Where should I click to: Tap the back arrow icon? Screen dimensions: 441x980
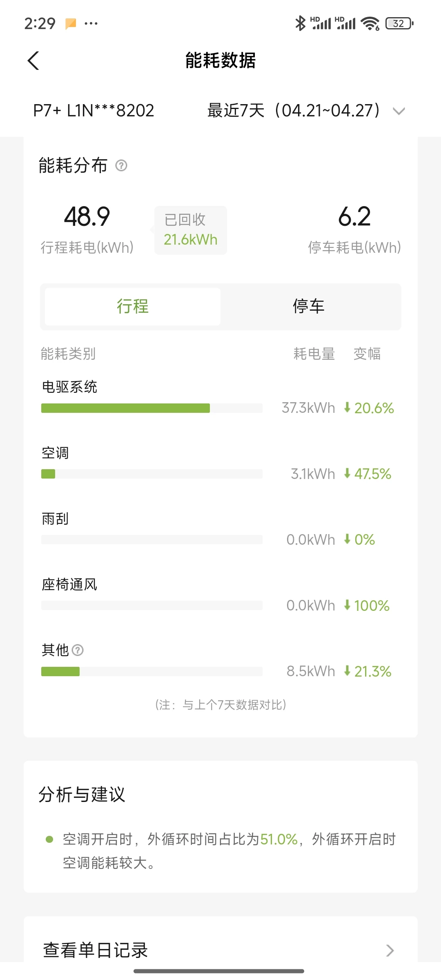(33, 61)
